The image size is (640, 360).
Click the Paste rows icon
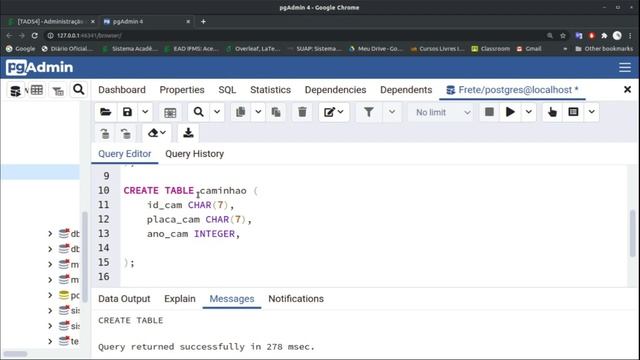[x=276, y=112]
